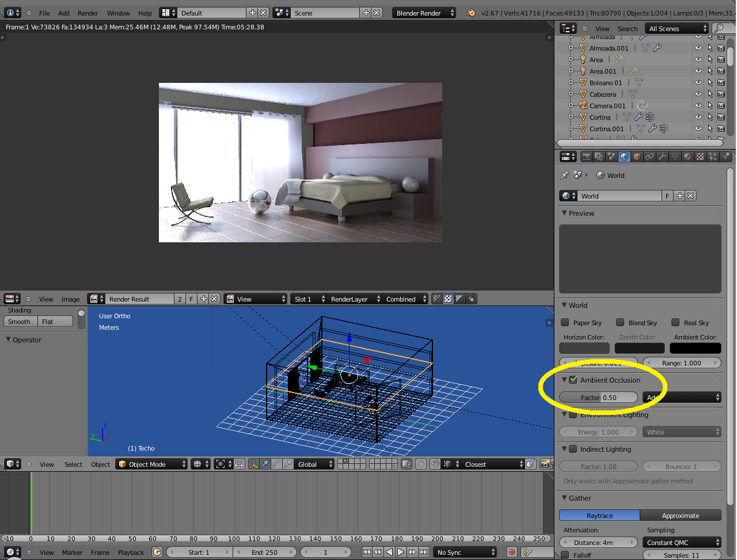Viewport: 737px width, 560px height.
Task: Click the modifier wrench icon on Almoada.001
Action: [x=658, y=48]
